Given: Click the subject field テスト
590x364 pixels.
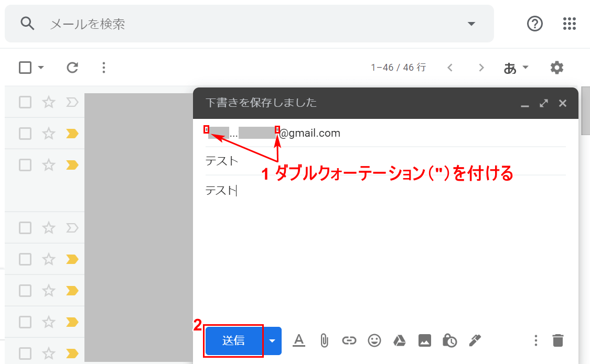Looking at the screenshot, I should point(385,161).
